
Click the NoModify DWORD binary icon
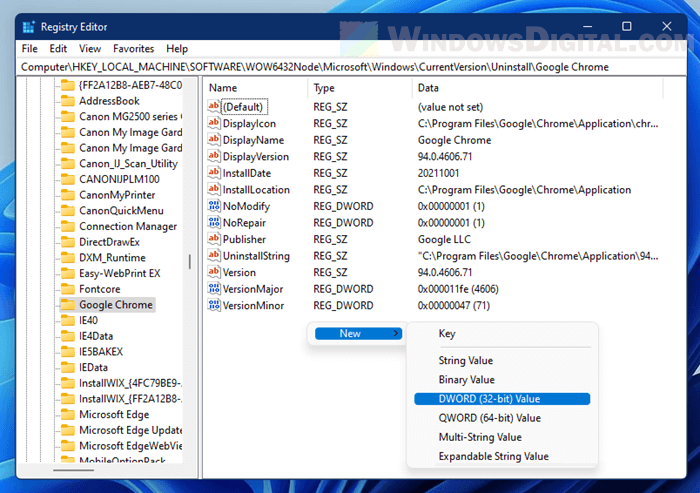[214, 205]
